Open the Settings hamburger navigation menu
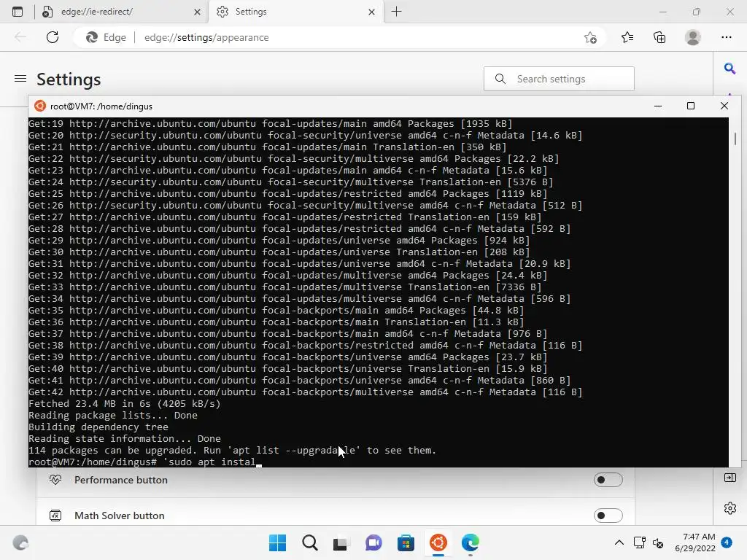Screen dimensions: 747x560 pyautogui.click(x=20, y=79)
